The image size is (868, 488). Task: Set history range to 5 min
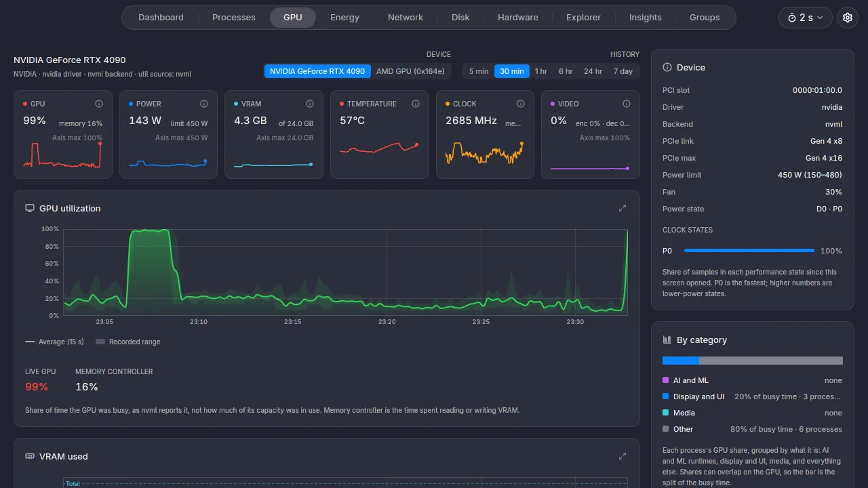479,71
